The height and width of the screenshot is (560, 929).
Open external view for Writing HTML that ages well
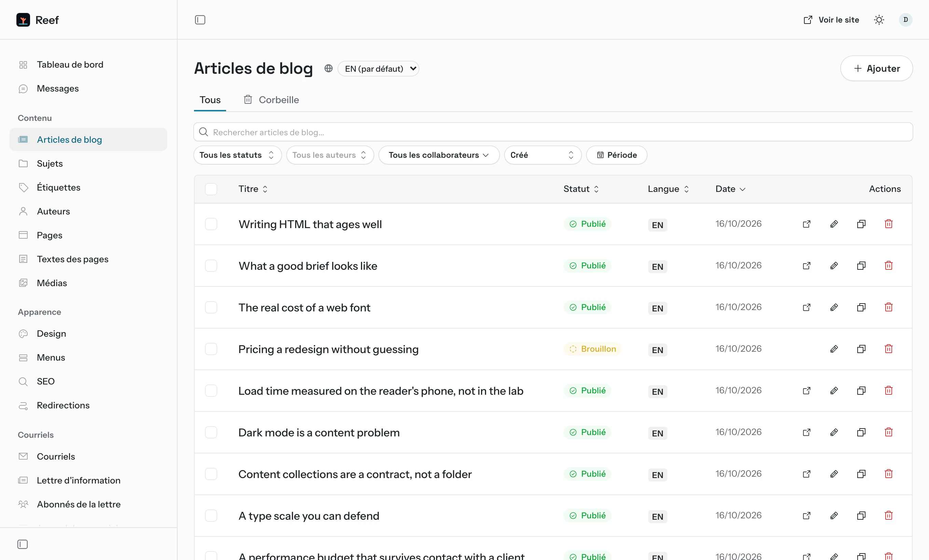(x=806, y=224)
